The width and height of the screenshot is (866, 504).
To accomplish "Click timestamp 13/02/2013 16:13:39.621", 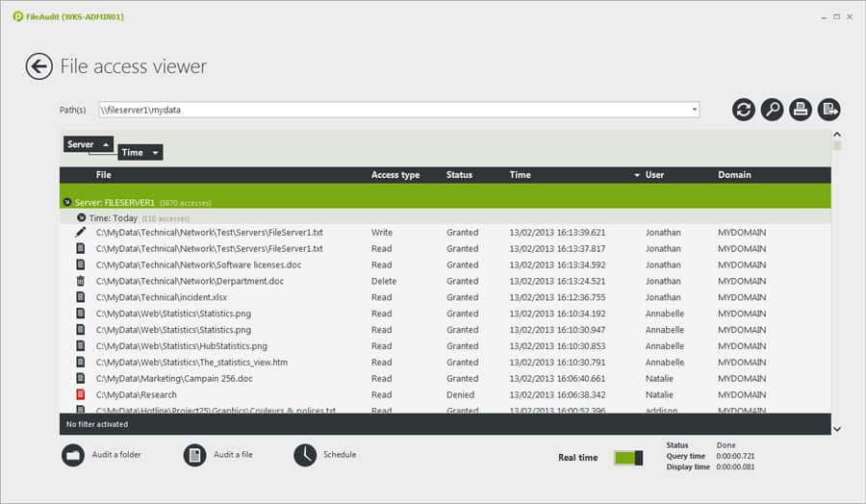I will (557, 233).
